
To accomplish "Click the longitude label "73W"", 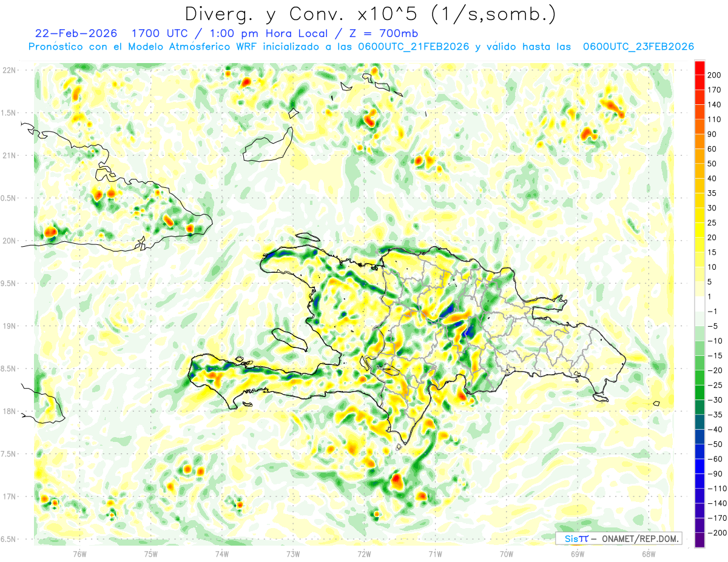I will [293, 554].
